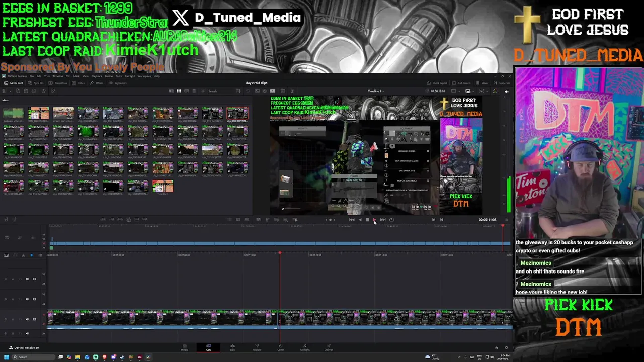Switch media pool to filmstrip view
The width and height of the screenshot is (644, 362).
point(186,91)
